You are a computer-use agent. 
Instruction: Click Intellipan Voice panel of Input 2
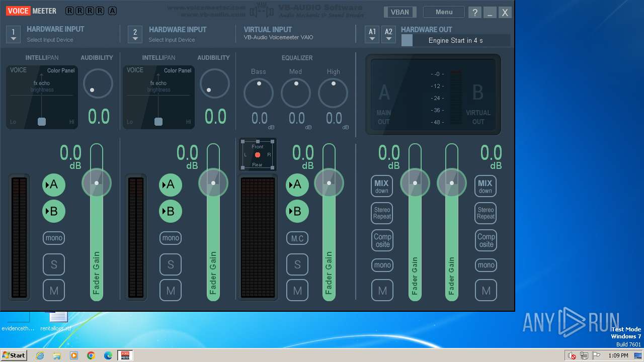(159, 97)
